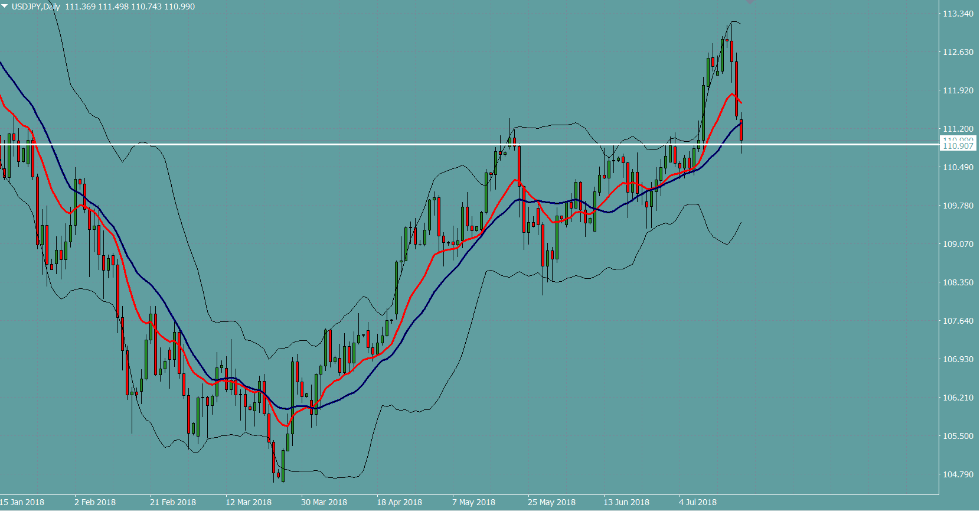Click the grey chart shift triangle marker
The height and width of the screenshot is (511, 980).
pos(750,2)
